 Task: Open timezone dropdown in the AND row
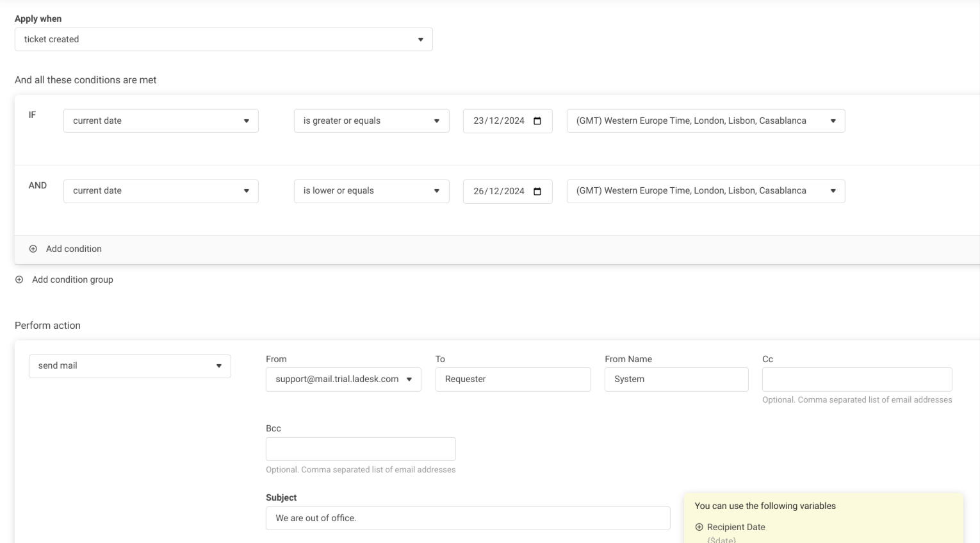click(x=705, y=191)
